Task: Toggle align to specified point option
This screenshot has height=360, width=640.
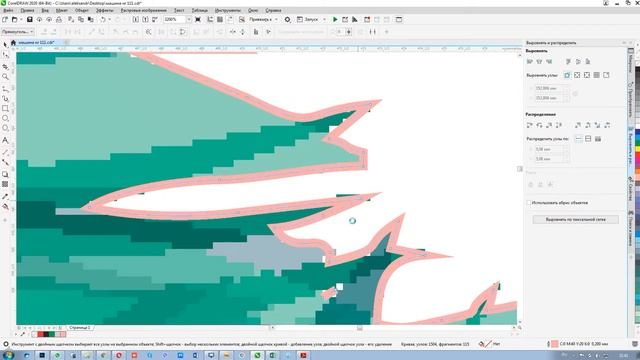Action: (x=606, y=75)
